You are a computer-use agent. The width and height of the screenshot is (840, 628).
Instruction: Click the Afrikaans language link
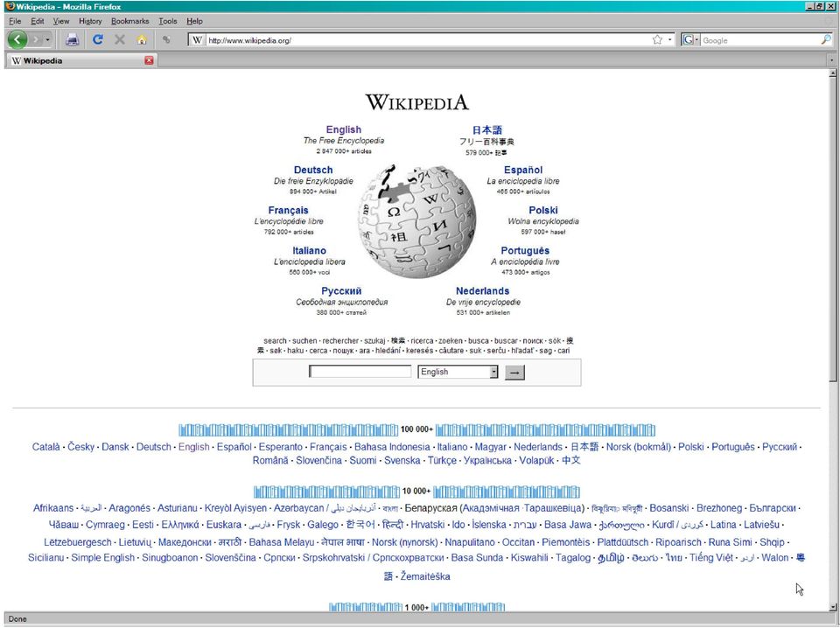tap(53, 507)
